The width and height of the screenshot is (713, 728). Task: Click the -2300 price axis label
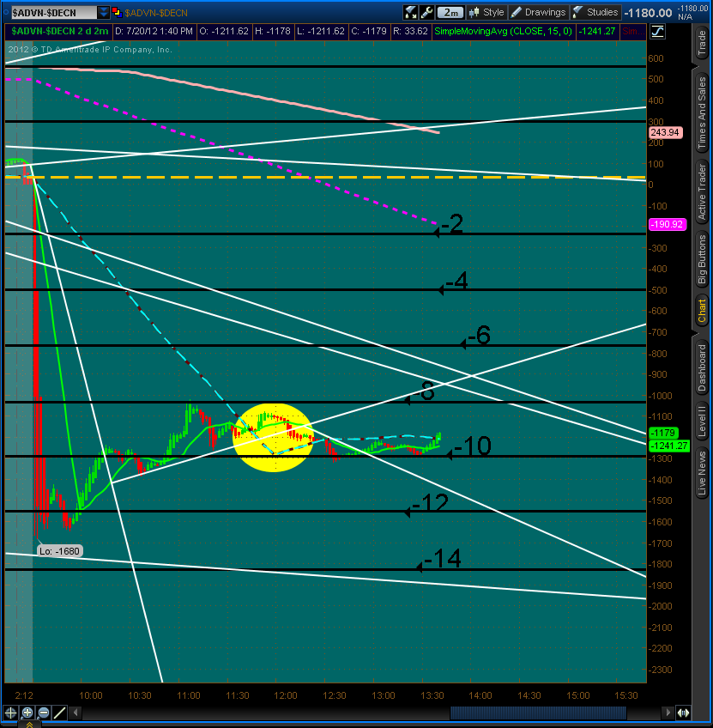click(x=660, y=670)
